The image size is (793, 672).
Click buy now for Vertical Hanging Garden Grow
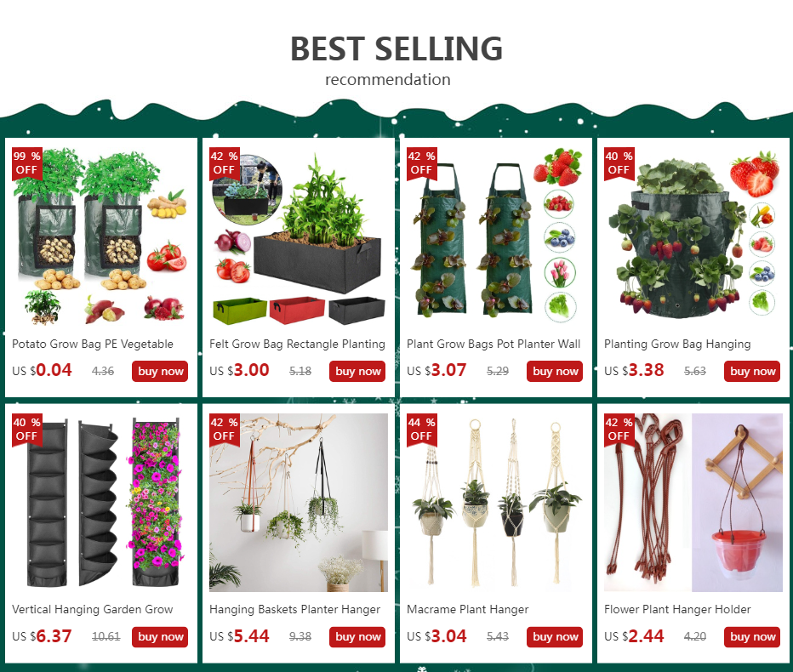(x=160, y=636)
